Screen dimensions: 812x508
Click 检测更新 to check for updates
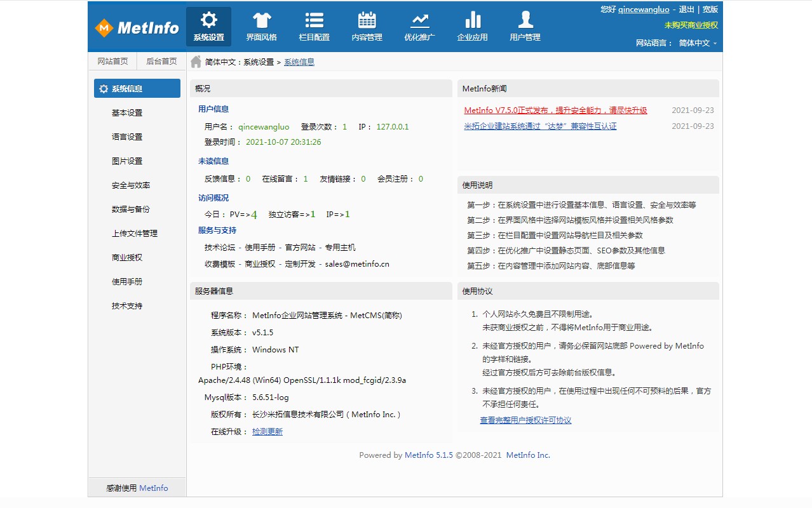267,432
